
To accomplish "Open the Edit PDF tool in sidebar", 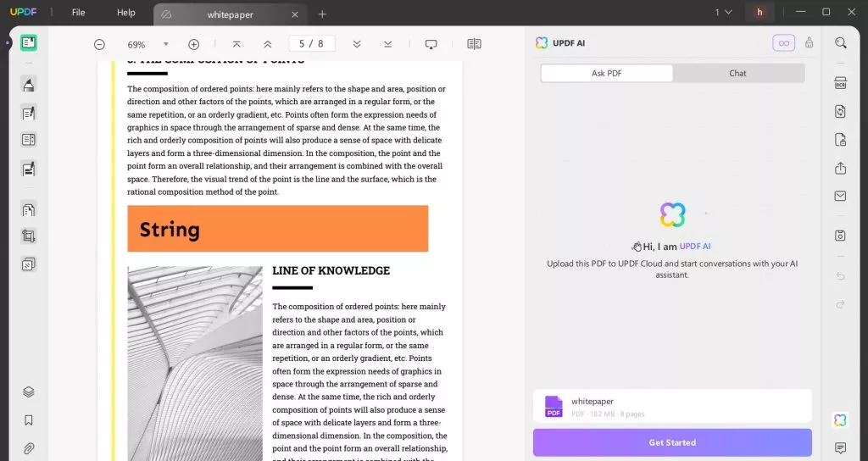I will point(29,113).
